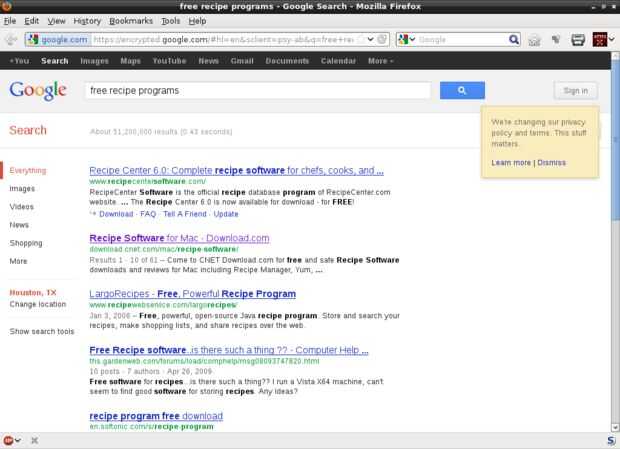Click the red add-on icon in status bar
Image resolution: width=620 pixels, height=449 pixels.
pos(8,440)
